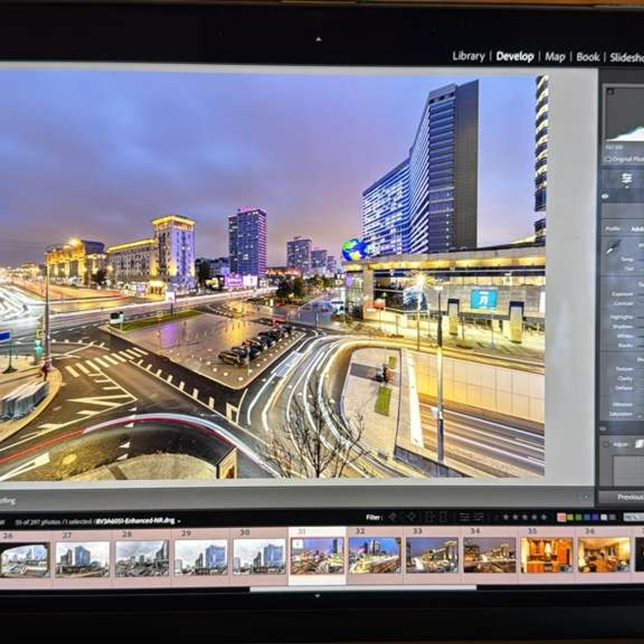The width and height of the screenshot is (644, 644).
Task: Open the Map module
Action: click(x=555, y=57)
